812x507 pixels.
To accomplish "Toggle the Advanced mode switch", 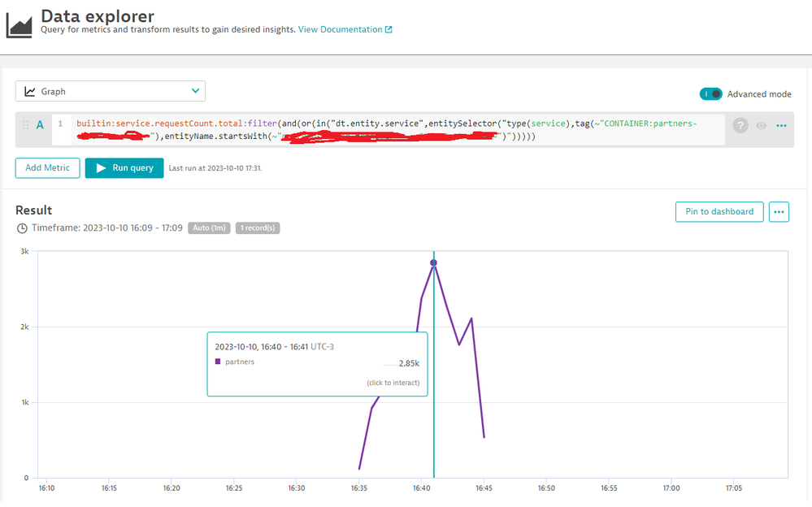I will coord(710,94).
